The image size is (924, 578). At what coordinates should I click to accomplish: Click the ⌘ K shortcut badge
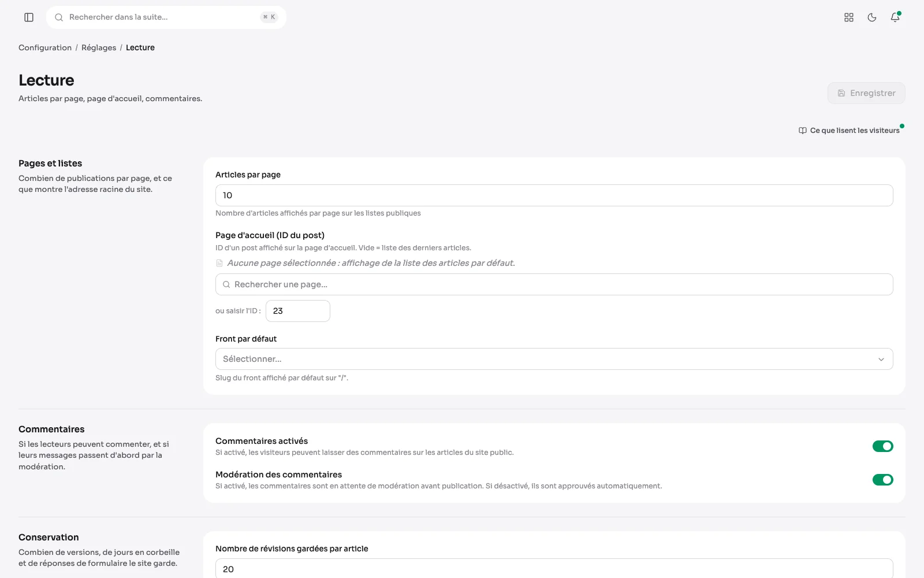[x=269, y=17]
